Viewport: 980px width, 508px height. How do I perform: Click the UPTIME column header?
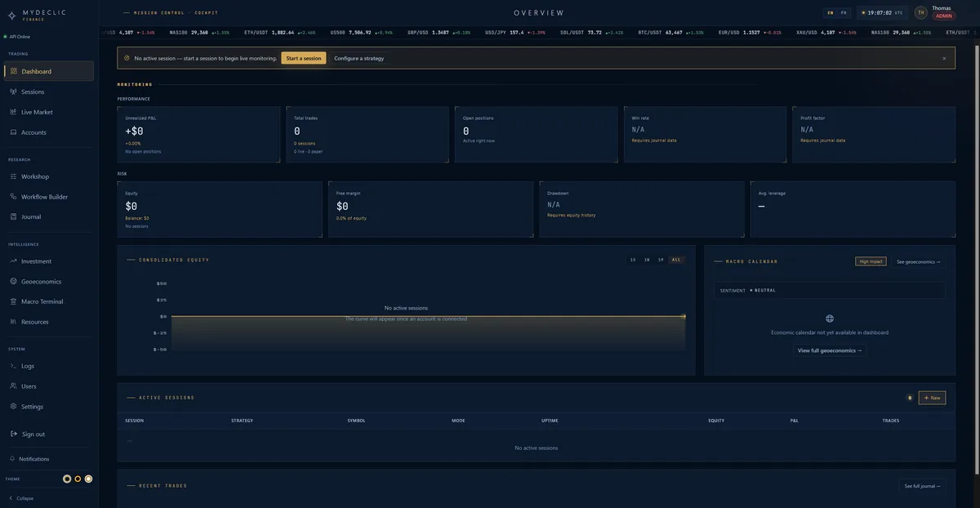[x=550, y=421]
